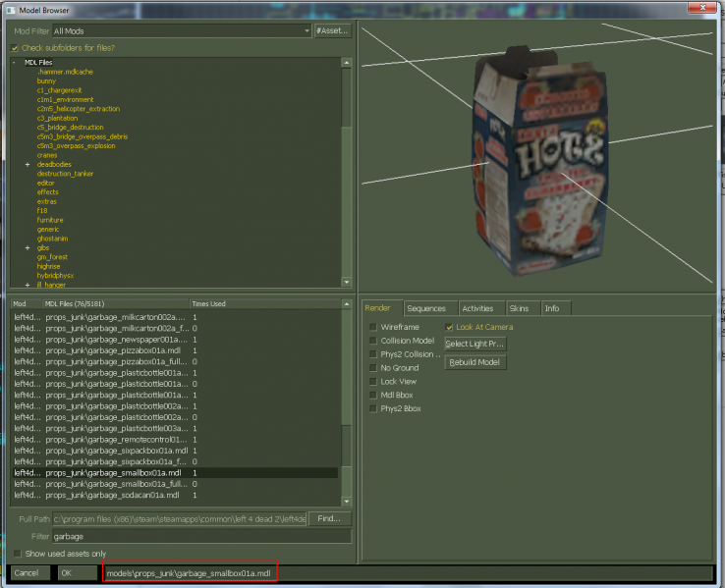This screenshot has height=588, width=725.
Task: Click the OK button
Action: [x=77, y=573]
